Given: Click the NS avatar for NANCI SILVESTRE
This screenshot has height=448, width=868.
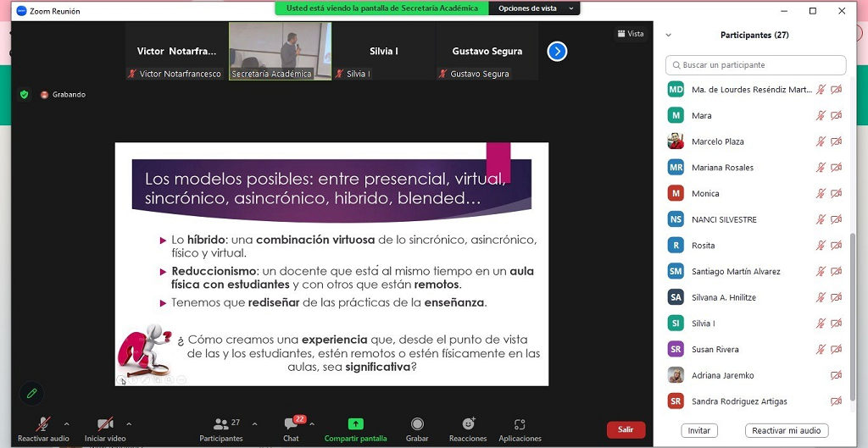Looking at the screenshot, I should [676, 219].
